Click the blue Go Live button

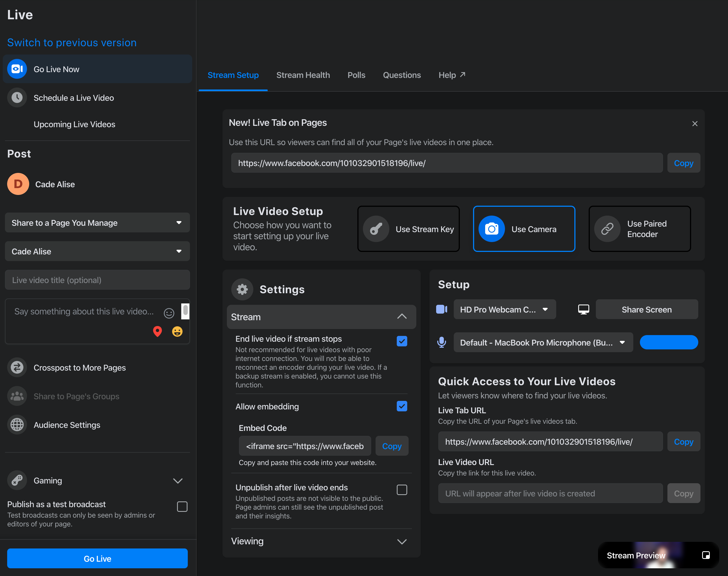click(x=97, y=558)
